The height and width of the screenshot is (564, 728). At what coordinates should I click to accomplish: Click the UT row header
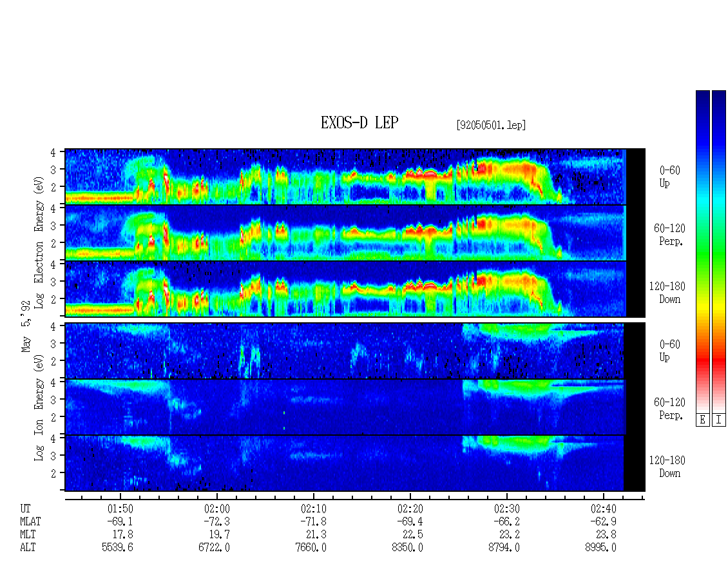pyautogui.click(x=25, y=509)
